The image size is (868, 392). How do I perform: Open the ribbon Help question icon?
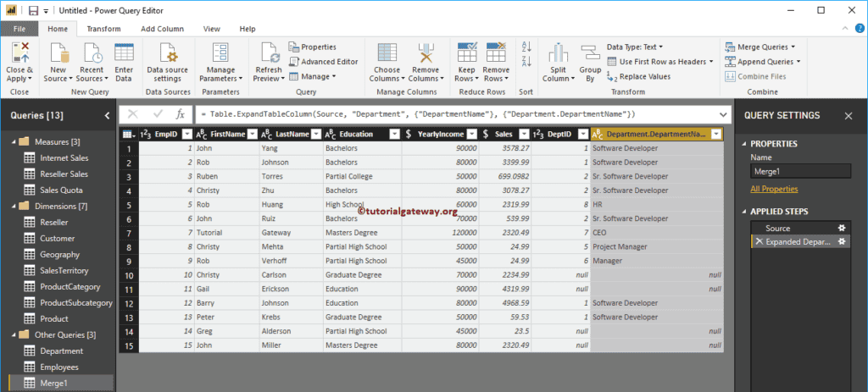coord(860,29)
